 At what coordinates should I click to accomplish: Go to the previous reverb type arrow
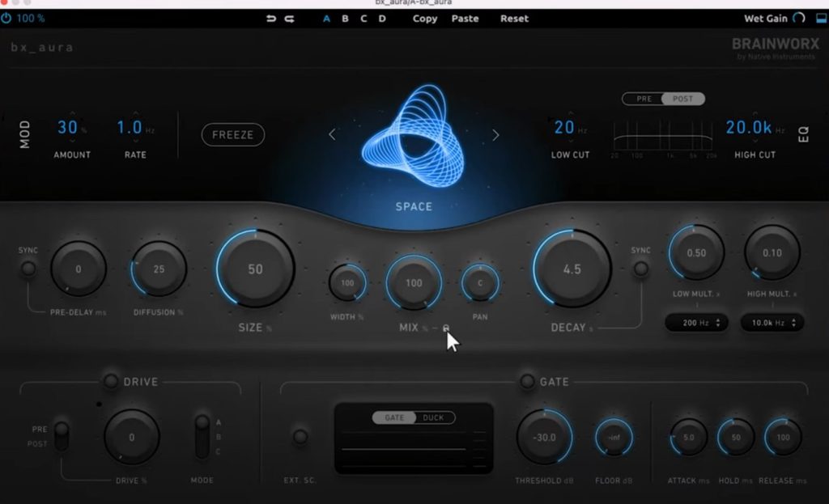coord(332,135)
